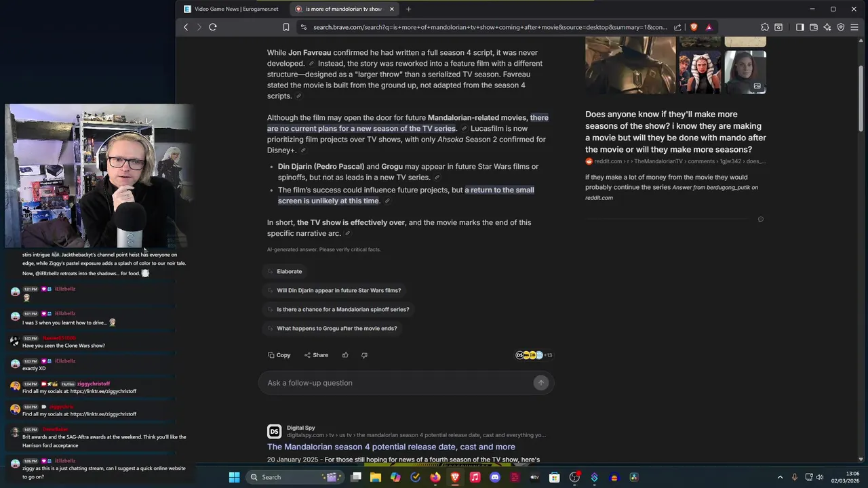Open the clock and date 13:06 panel
This screenshot has width=868, height=488.
(x=845, y=477)
